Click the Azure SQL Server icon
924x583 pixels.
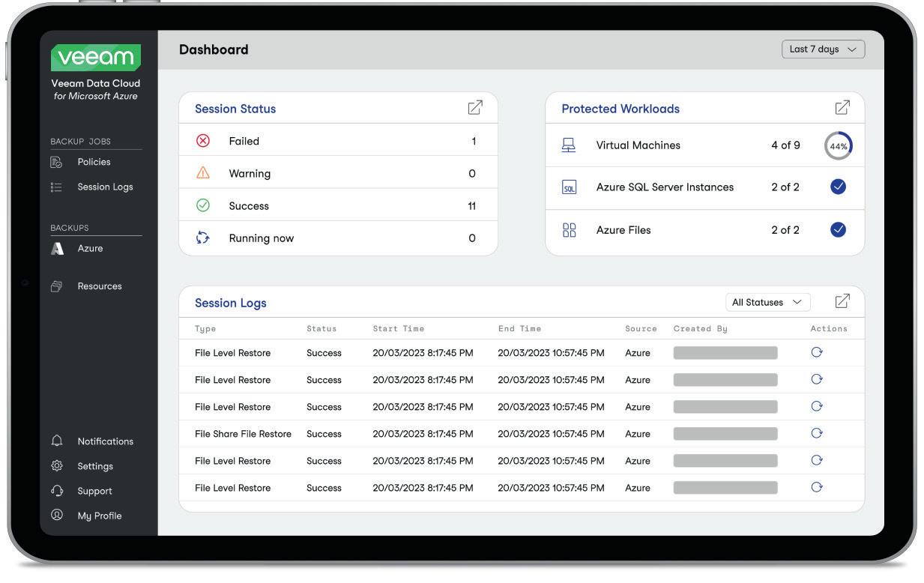(569, 188)
